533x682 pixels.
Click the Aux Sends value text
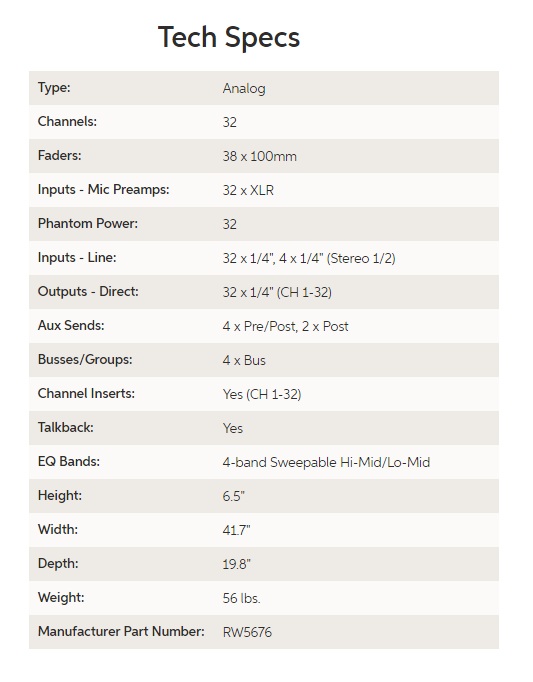click(285, 326)
